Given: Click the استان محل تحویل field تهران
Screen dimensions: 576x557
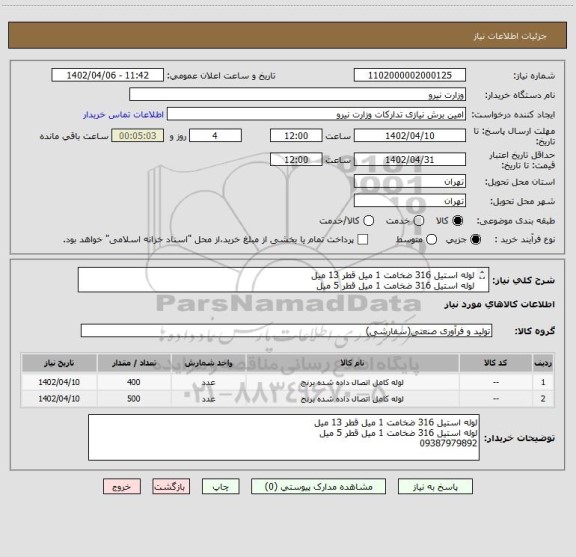Looking at the screenshot, I should point(410,182).
